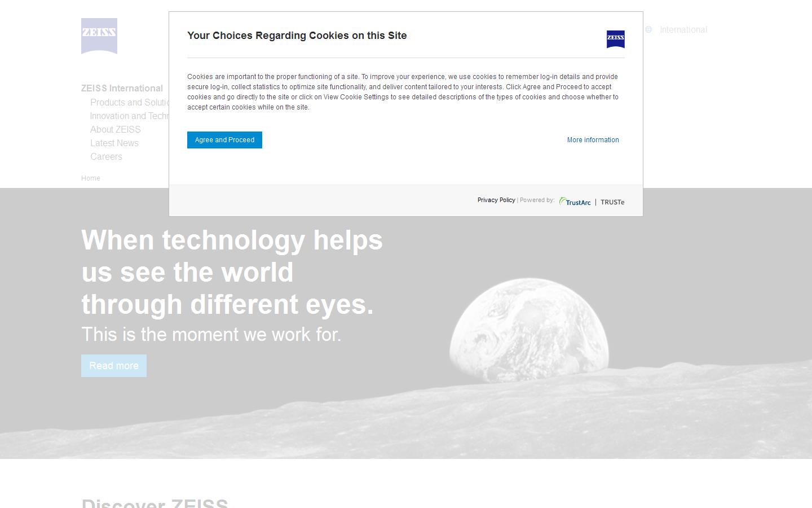Screen dimensions: 812x508
Task: Click the Agree and Proceed button
Action: (x=224, y=140)
